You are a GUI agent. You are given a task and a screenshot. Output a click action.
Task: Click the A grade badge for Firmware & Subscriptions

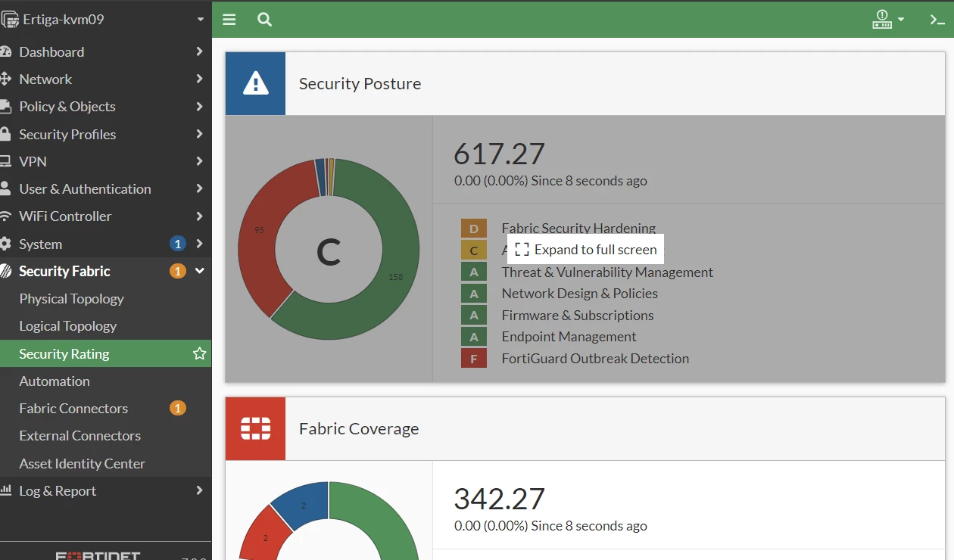(x=474, y=315)
